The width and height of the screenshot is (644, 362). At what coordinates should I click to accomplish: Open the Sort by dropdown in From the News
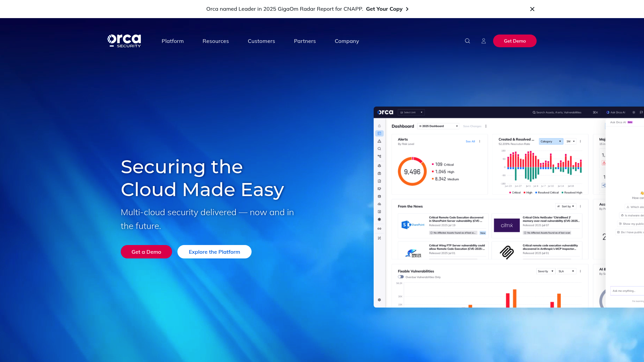566,206
